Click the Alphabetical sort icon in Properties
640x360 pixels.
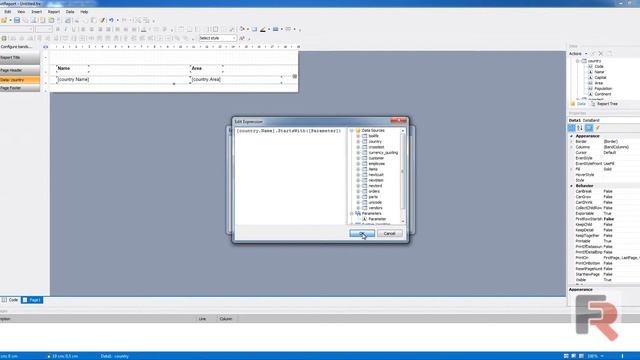(x=580, y=128)
